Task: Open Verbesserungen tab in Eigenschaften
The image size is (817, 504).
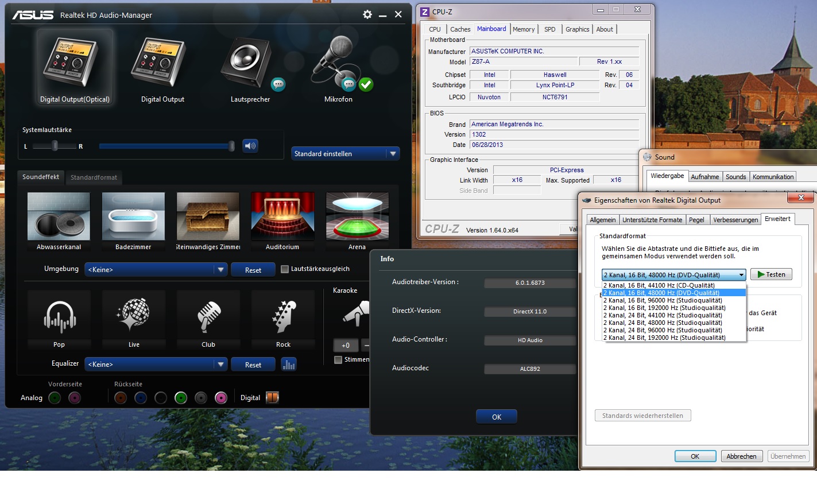Action: tap(735, 220)
